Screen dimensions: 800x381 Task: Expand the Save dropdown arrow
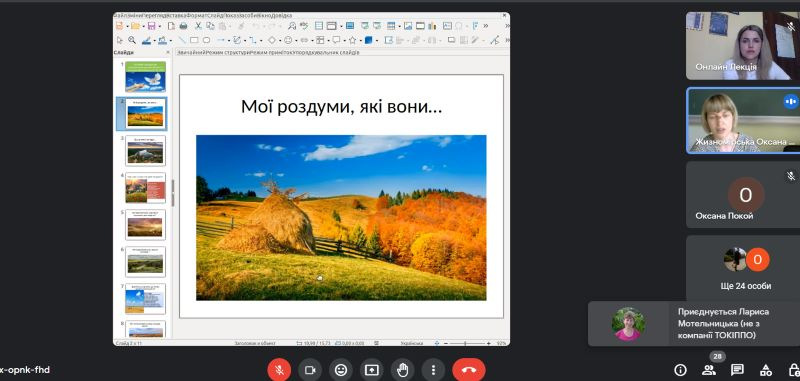pyautogui.click(x=160, y=27)
